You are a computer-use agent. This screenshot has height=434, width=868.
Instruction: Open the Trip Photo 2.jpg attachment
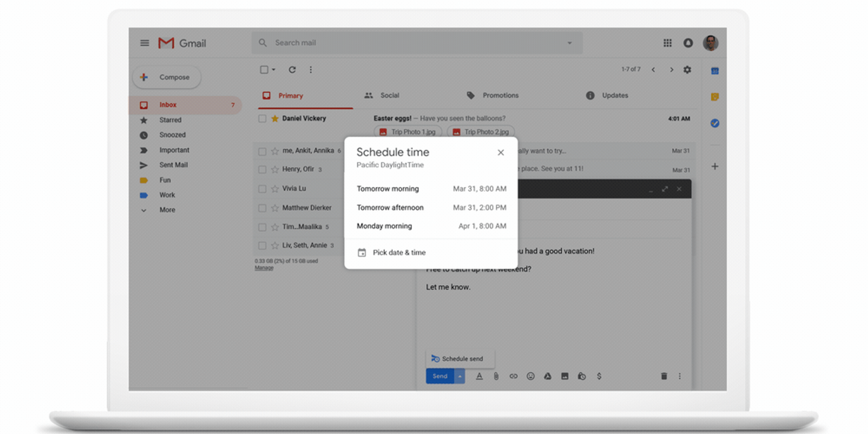(x=481, y=132)
